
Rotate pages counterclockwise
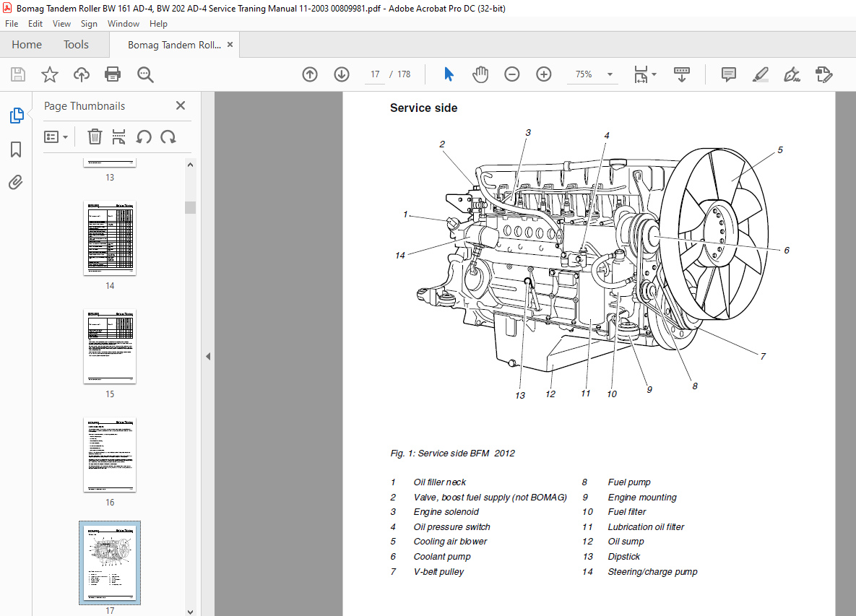pos(144,137)
